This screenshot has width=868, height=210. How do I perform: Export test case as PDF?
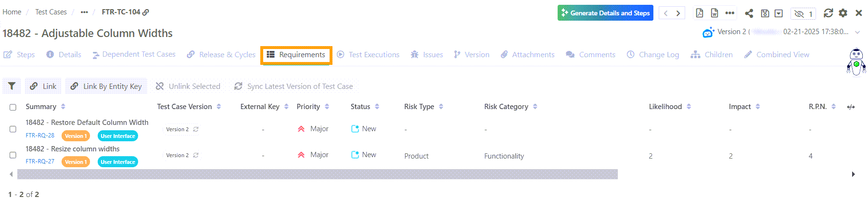(700, 13)
